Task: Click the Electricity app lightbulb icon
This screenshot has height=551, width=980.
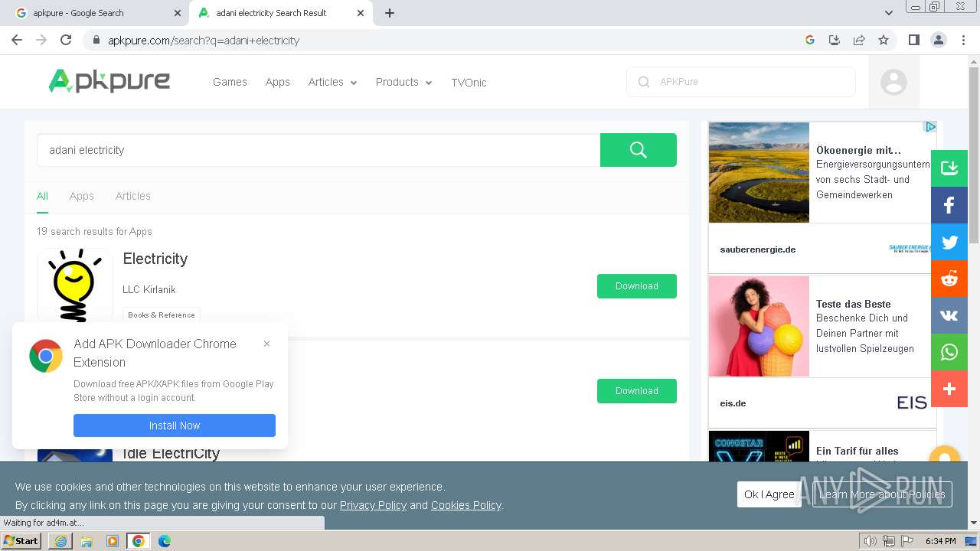Action: pos(74,285)
